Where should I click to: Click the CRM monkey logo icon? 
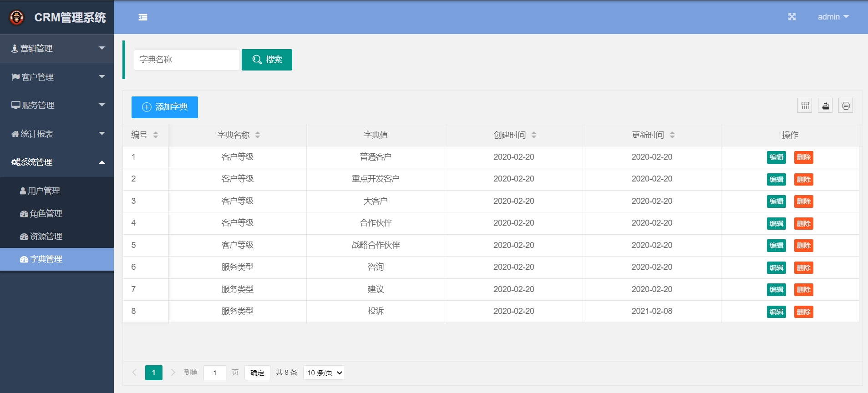pos(17,17)
